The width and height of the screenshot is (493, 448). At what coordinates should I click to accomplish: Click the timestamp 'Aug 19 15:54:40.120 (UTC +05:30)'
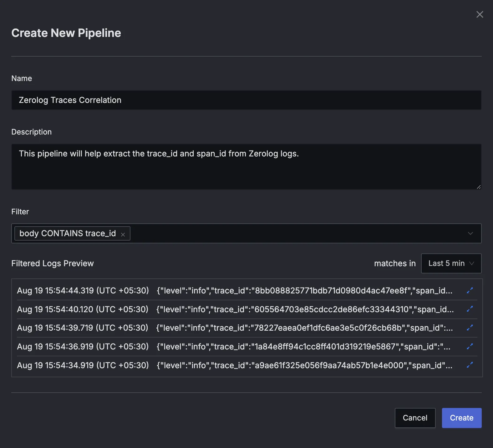point(83,309)
